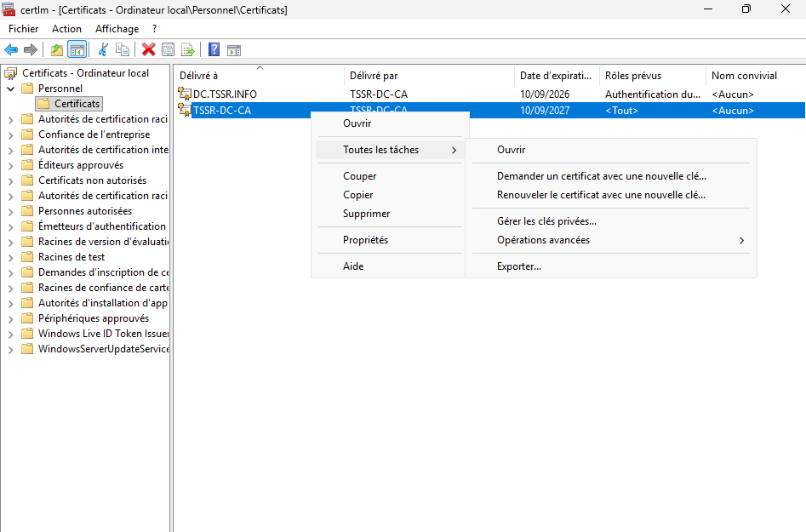
Task: Click the blue Help question mark icon
Action: click(214, 49)
